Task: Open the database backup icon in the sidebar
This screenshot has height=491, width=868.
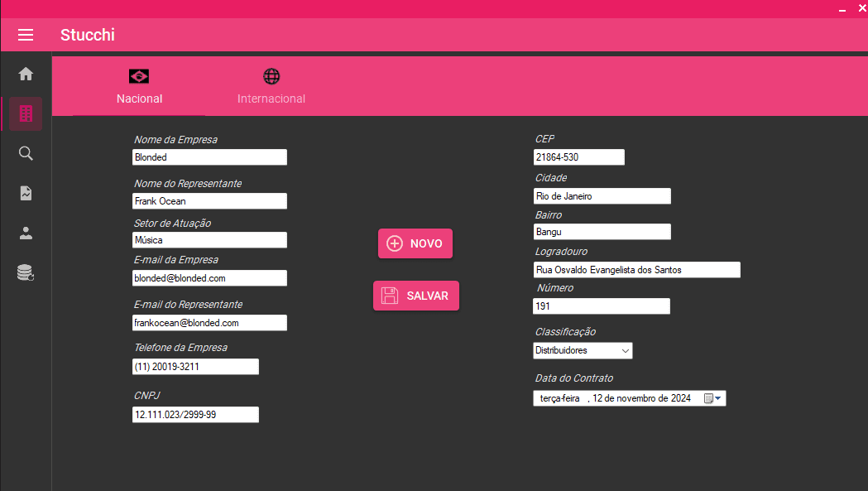Action: [x=25, y=272]
